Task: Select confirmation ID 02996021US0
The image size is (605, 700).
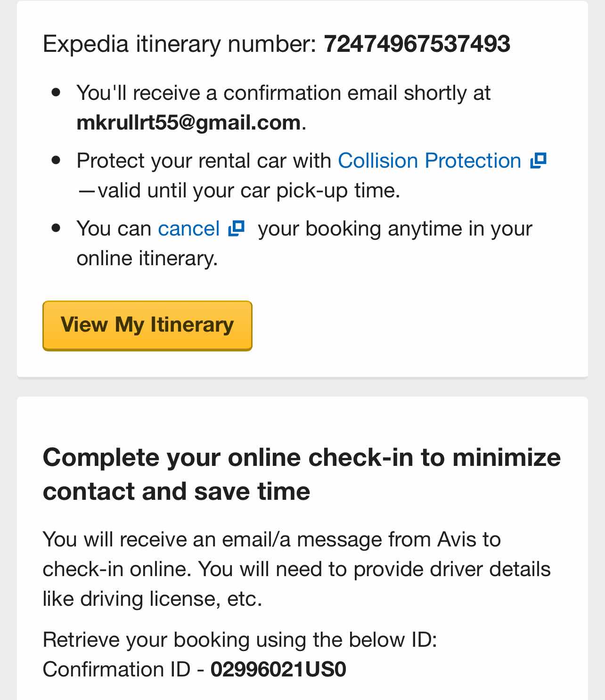Action: [x=278, y=669]
